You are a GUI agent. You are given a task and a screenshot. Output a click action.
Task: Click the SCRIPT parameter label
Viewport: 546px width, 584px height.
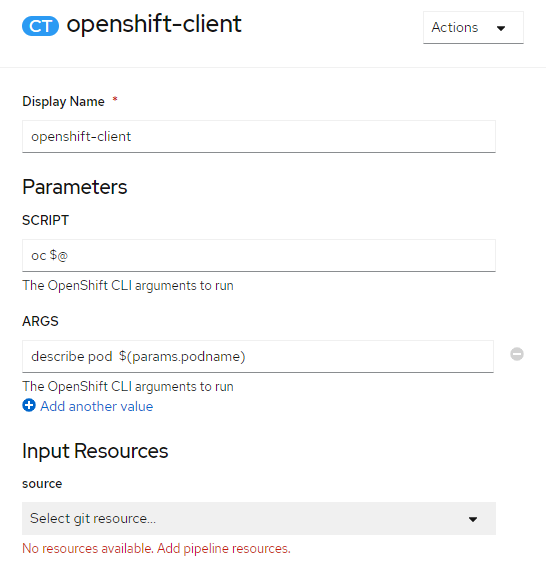(x=45, y=220)
